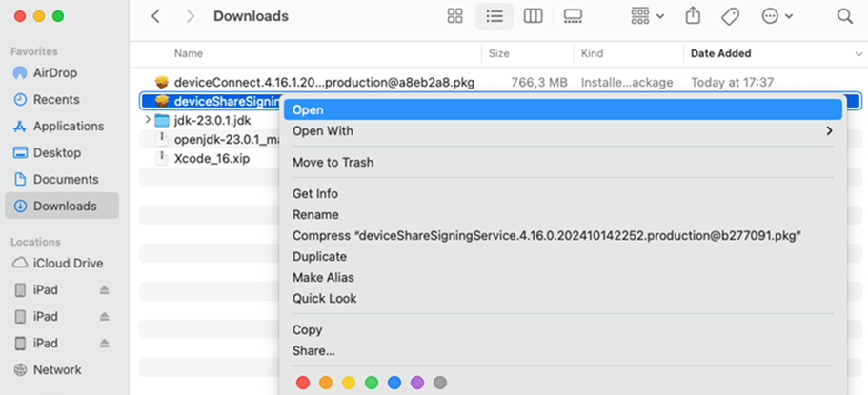Eject the first iPad device
868x395 pixels.
point(105,289)
